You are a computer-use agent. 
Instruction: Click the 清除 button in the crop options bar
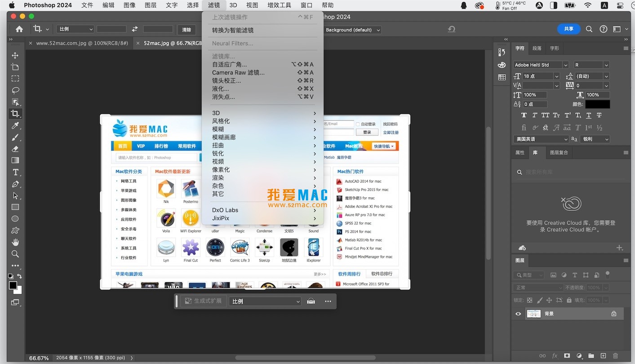pyautogui.click(x=187, y=30)
